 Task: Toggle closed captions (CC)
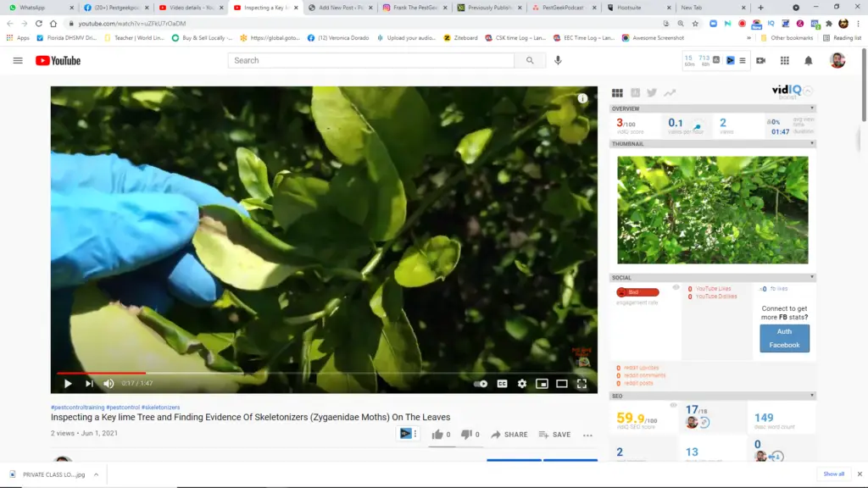(x=502, y=384)
